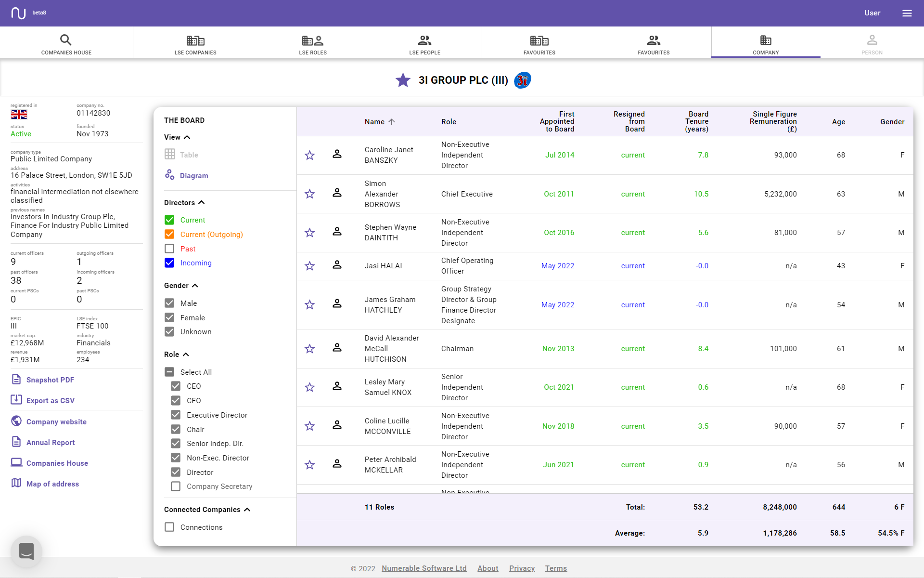The width and height of the screenshot is (924, 578).
Task: Open the Favourites companies tab
Action: tap(539, 44)
